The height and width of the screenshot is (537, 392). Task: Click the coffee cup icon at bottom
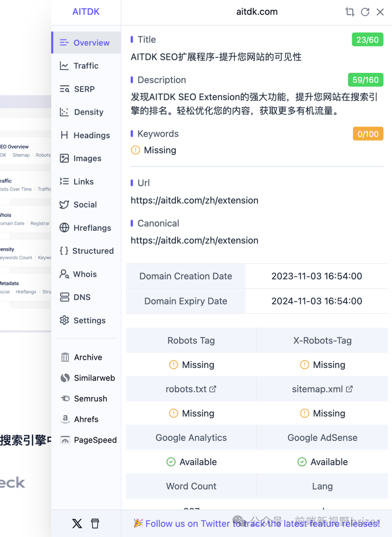95,523
